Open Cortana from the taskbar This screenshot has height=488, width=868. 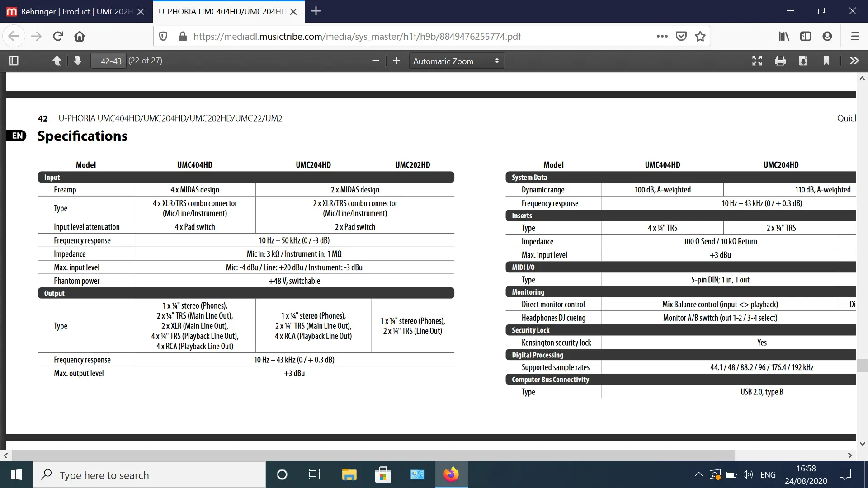pos(282,474)
